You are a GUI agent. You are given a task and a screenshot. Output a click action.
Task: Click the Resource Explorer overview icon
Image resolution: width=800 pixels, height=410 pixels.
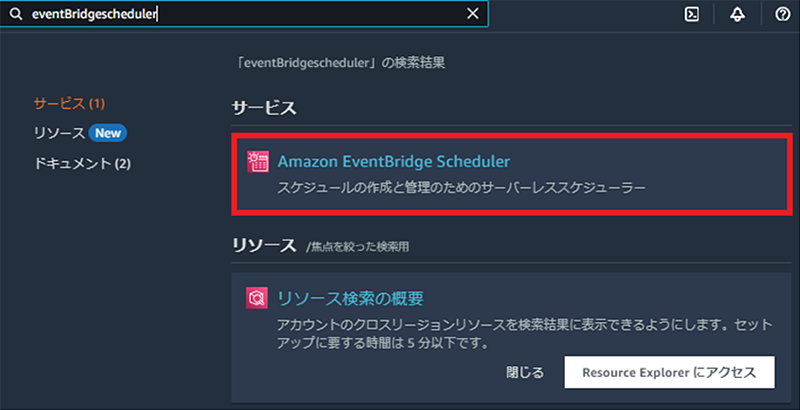coord(257,298)
